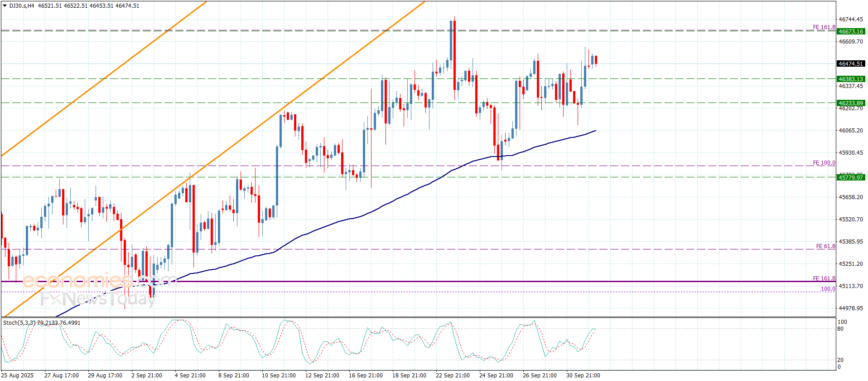Select FE 161.8 label on the purple line
868x381 pixels.
824,278
